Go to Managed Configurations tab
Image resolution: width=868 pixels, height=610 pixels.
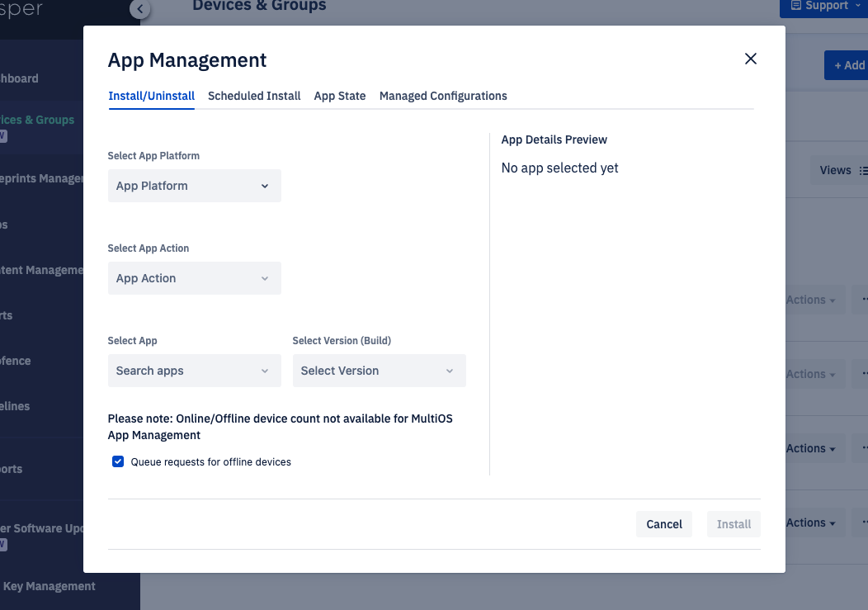pos(443,96)
